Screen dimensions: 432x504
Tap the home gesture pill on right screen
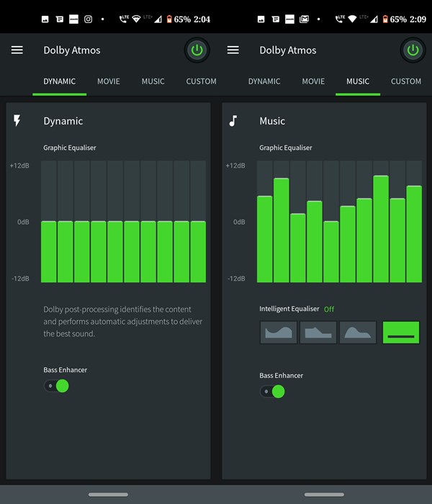[x=324, y=495]
